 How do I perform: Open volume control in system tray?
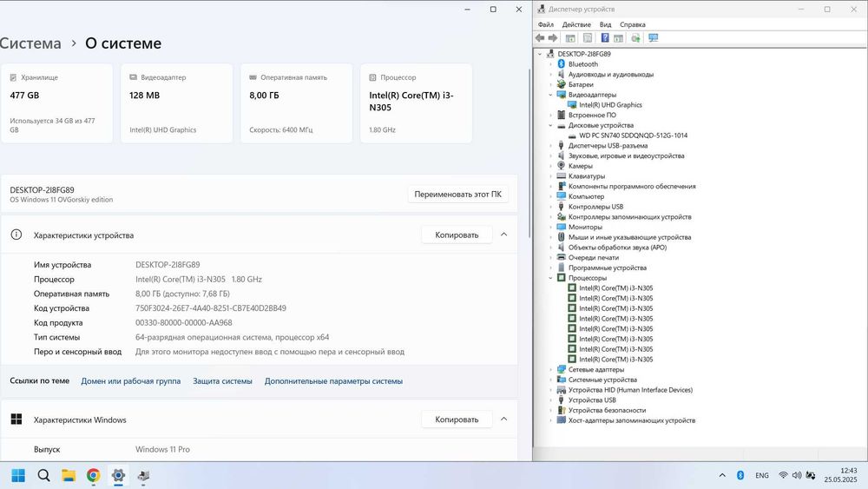pos(797,475)
